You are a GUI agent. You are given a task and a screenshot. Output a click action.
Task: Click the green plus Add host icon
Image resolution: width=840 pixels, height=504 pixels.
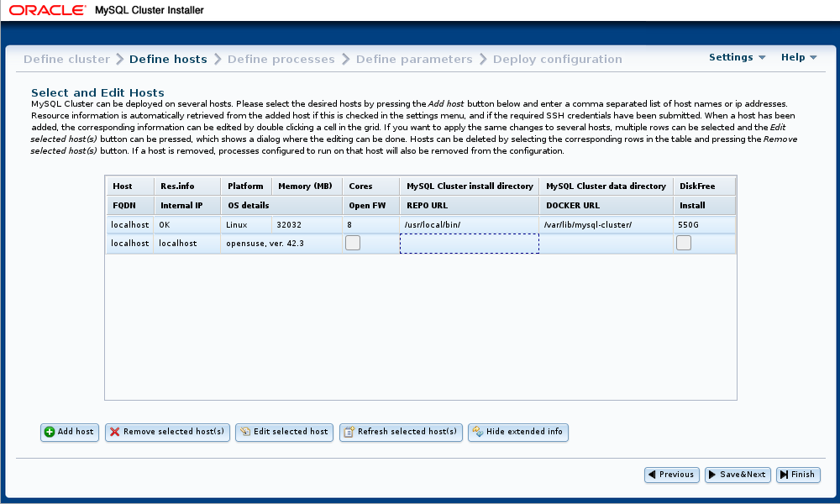(50, 432)
